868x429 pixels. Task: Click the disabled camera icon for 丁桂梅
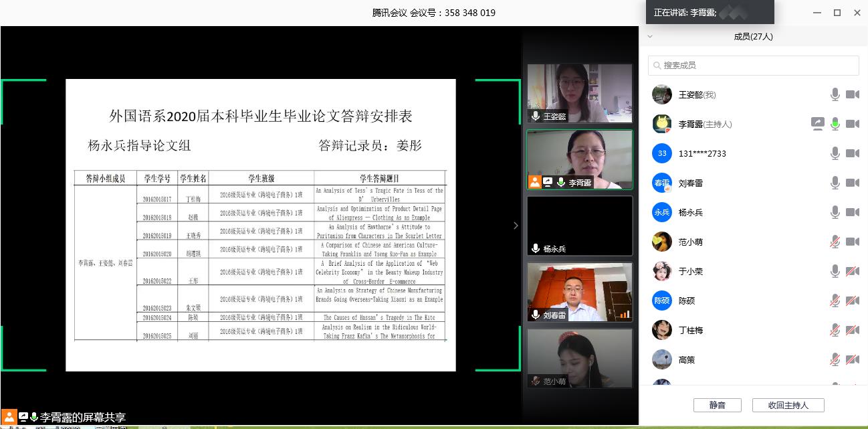(852, 330)
